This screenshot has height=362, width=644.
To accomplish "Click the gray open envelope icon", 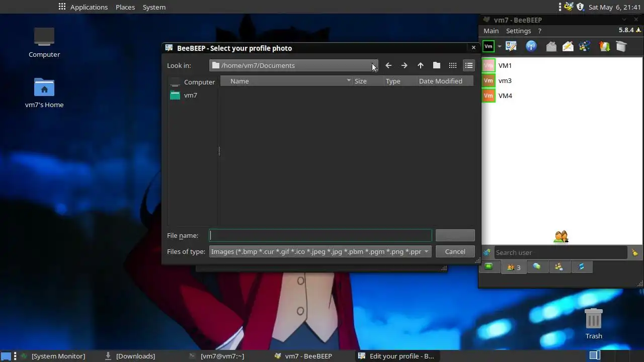I will point(551,46).
